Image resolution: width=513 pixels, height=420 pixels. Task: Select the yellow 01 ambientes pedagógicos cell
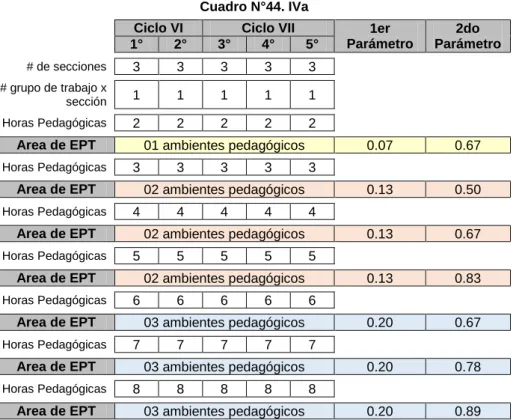pyautogui.click(x=224, y=145)
